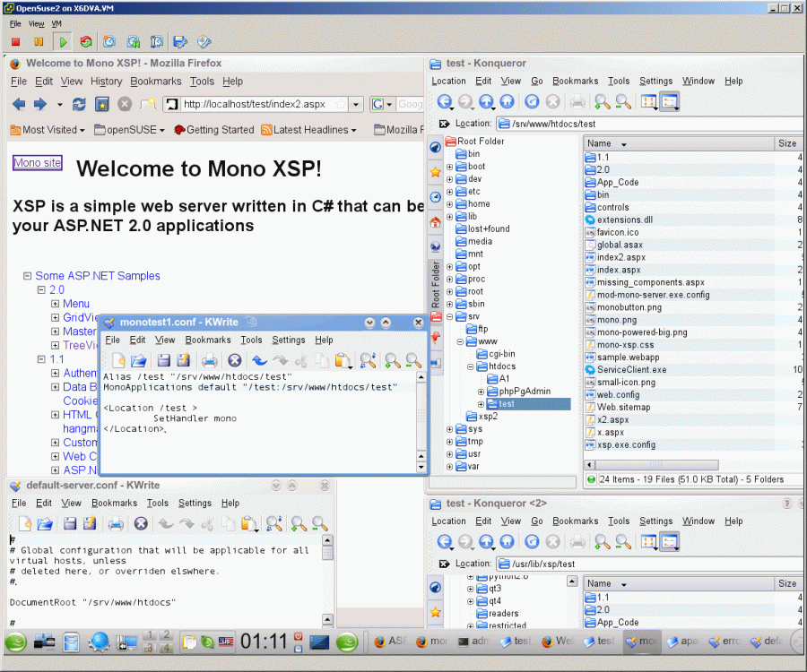Open Window menu in Konqueror <2>
The height and width of the screenshot is (672, 807).
point(699,521)
